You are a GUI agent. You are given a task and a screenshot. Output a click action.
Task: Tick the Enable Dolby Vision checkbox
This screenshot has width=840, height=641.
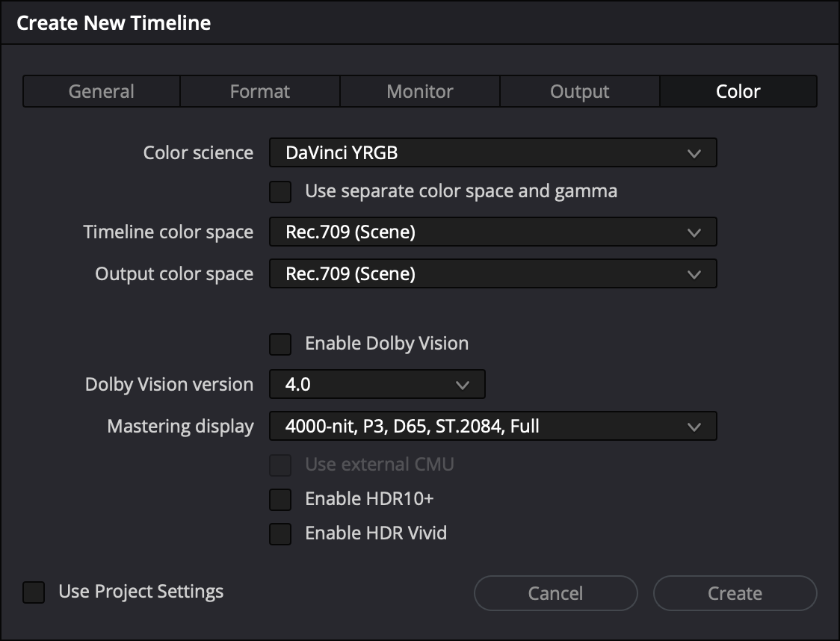(280, 344)
